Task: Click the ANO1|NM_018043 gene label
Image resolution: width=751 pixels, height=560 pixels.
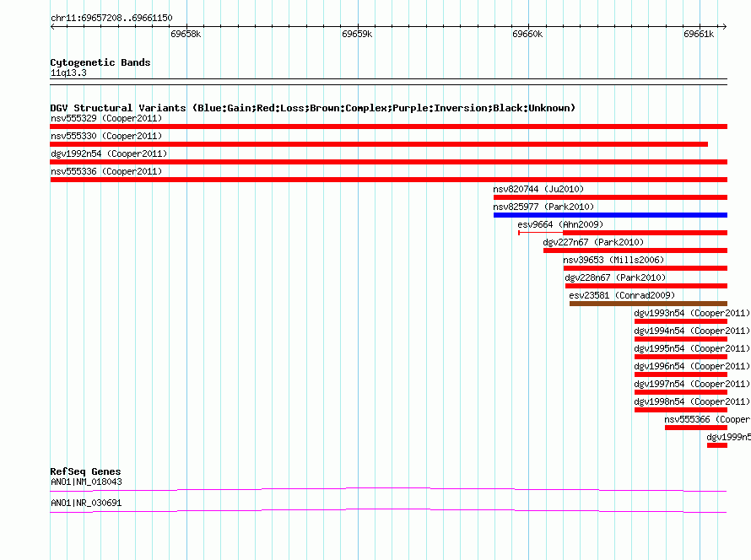Action: point(86,482)
